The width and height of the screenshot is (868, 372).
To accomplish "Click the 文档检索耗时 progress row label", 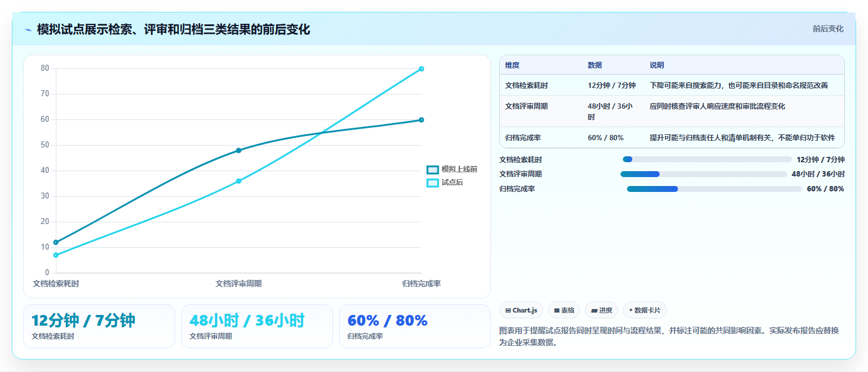I will coord(521,160).
